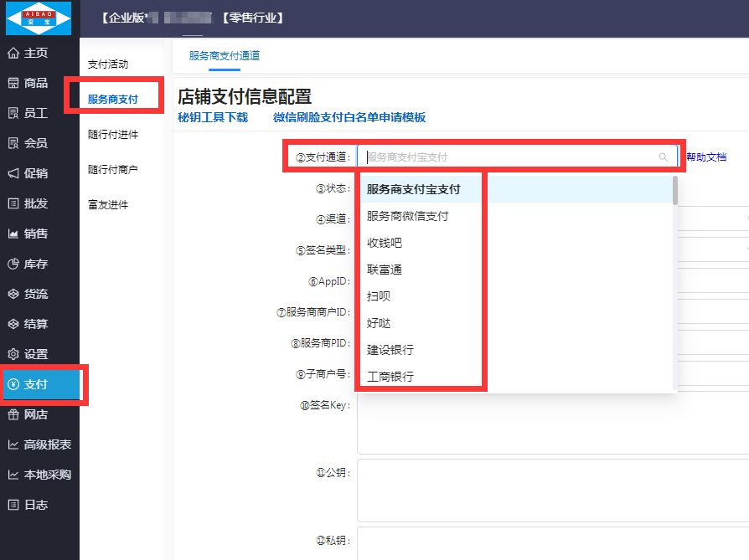
Task: Open the 随行付进件 submenu
Action: point(113,135)
